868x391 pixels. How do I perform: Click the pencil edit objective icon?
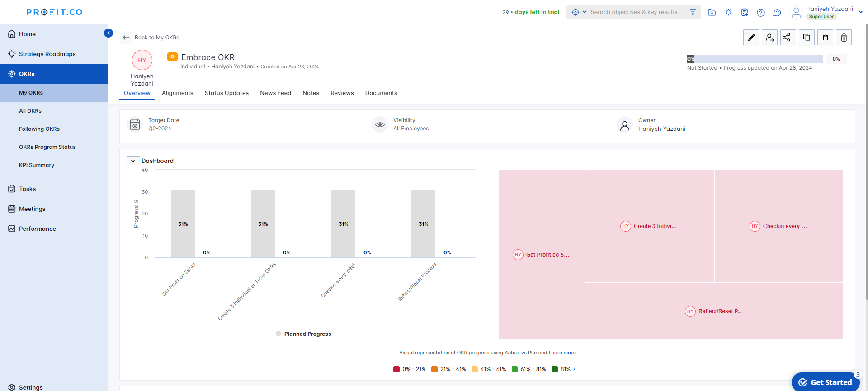[x=751, y=38]
